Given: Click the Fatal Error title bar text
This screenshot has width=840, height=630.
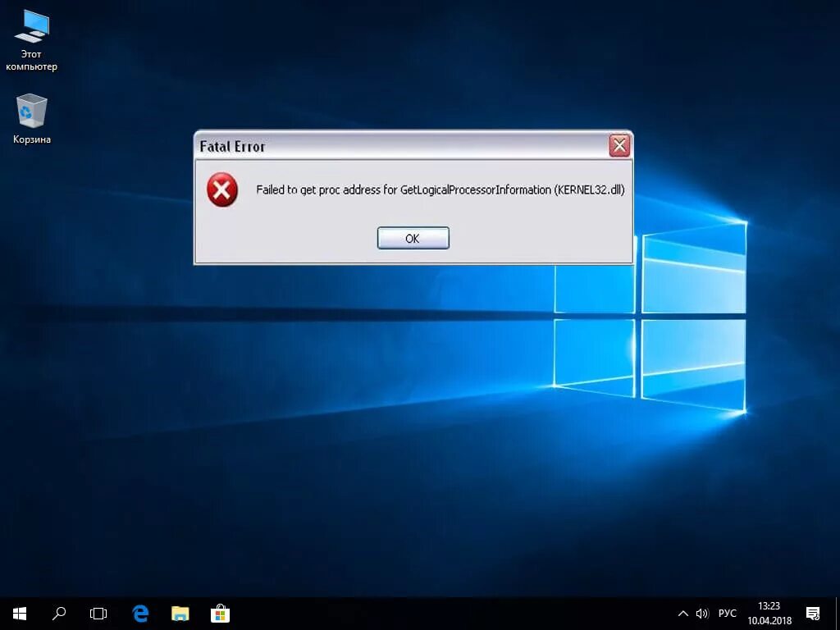Looking at the screenshot, I should point(232,146).
